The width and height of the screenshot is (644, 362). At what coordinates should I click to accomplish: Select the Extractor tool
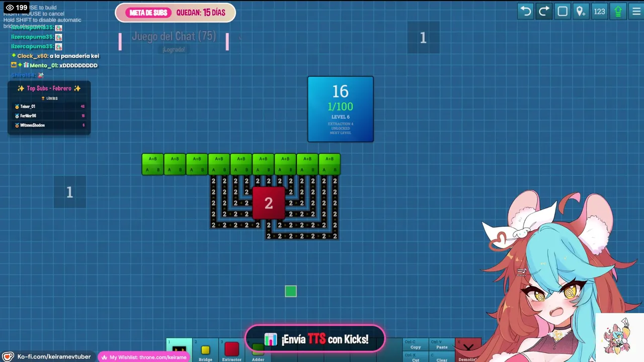tap(231, 350)
